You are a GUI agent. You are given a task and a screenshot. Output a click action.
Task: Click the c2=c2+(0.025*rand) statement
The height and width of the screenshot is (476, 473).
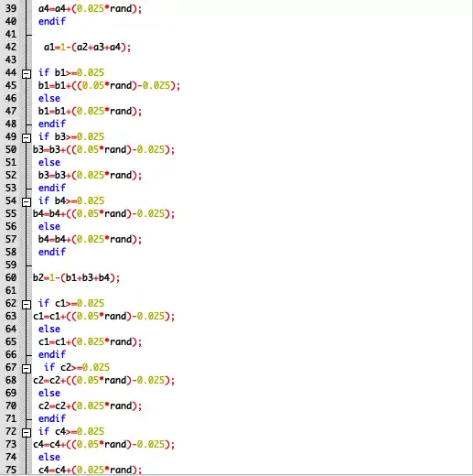(x=90, y=406)
